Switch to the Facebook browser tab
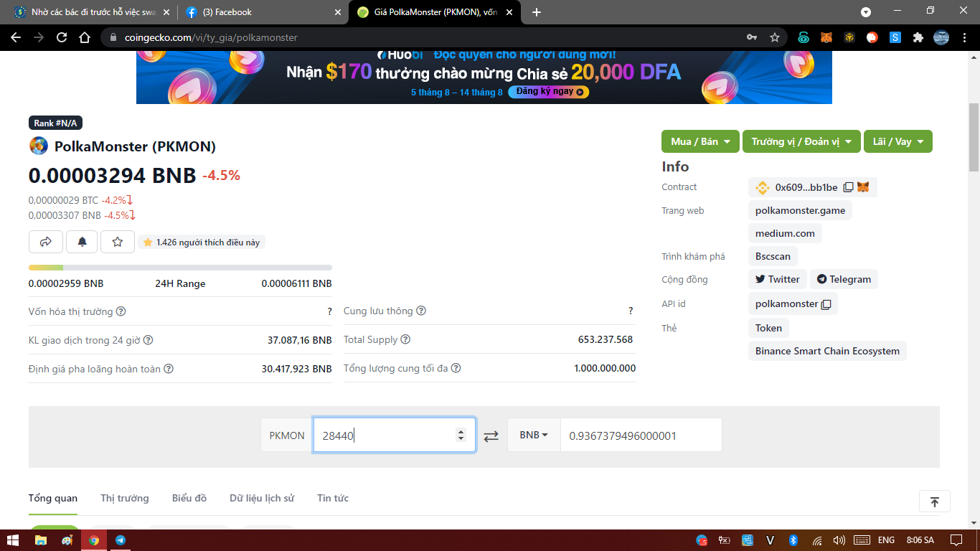This screenshot has width=980, height=551. click(262, 12)
